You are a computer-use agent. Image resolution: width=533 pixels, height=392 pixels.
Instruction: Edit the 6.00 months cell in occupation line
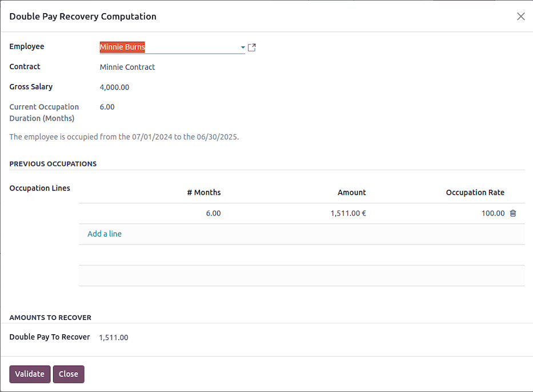point(213,213)
